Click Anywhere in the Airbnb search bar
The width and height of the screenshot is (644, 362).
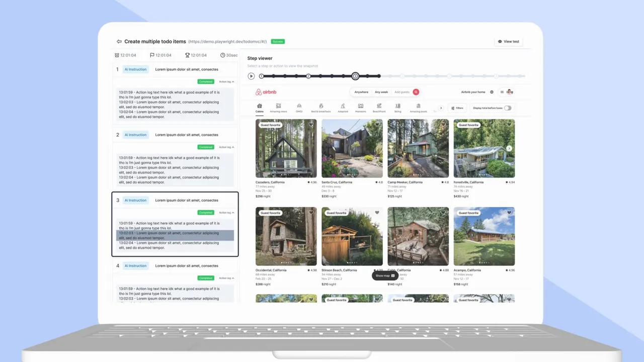pyautogui.click(x=361, y=92)
